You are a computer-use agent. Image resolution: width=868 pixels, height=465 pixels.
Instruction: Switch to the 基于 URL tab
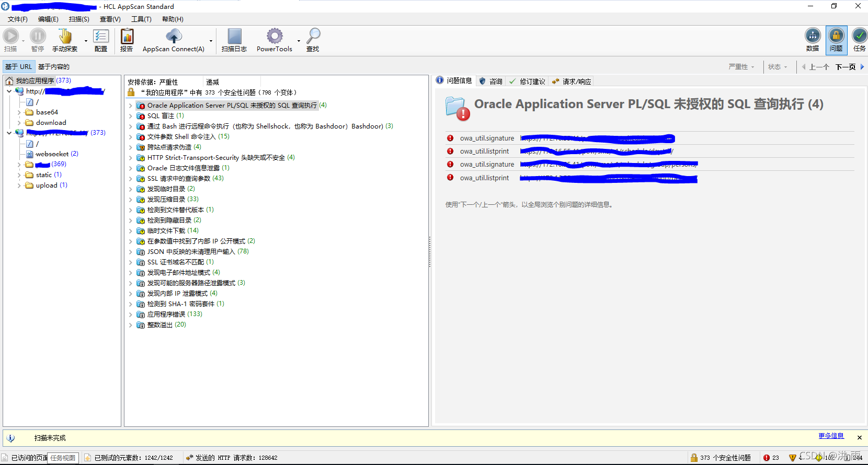point(19,67)
